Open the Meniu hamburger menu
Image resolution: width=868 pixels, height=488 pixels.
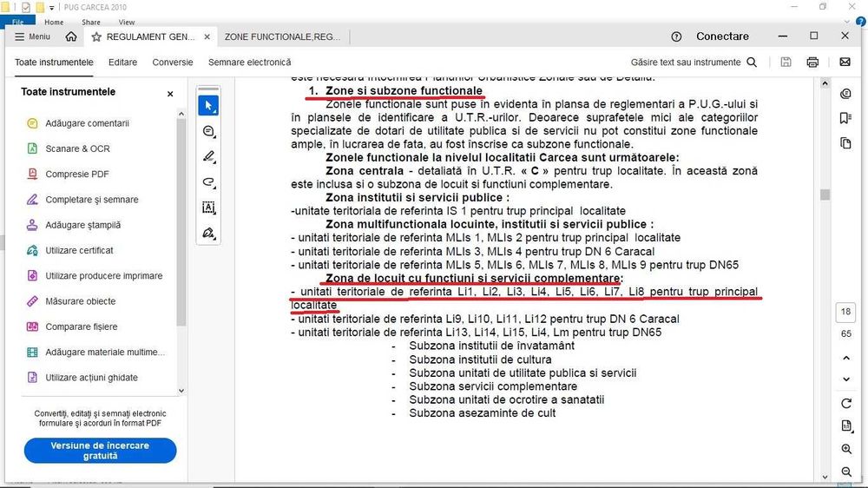point(32,36)
